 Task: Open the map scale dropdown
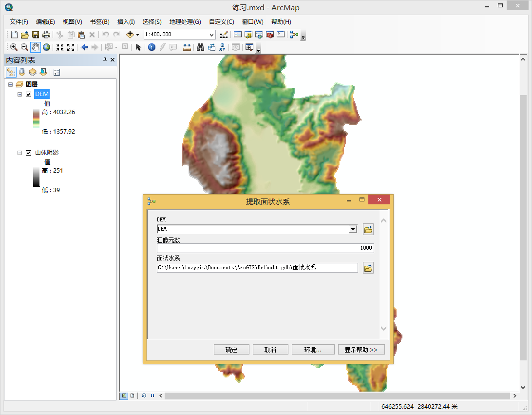pos(211,35)
